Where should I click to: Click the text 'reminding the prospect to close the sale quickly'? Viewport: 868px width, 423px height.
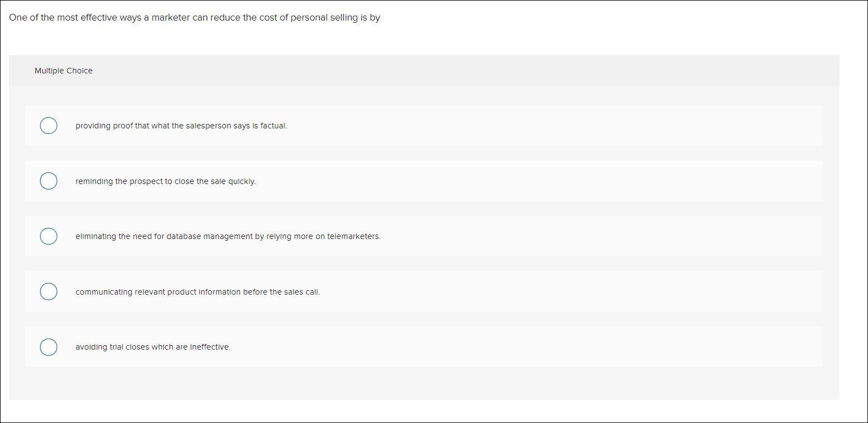coord(165,181)
